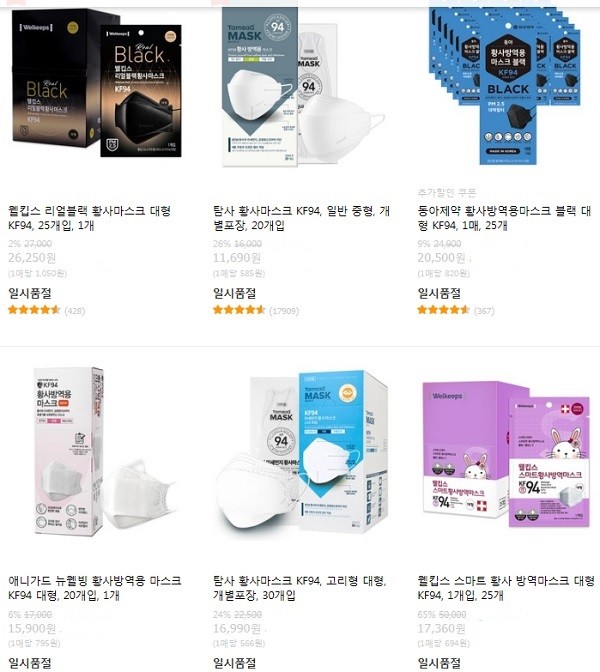This screenshot has width=600, height=672.
Task: Open Tamsaa KF94 medium mask product image
Action: coord(303,87)
